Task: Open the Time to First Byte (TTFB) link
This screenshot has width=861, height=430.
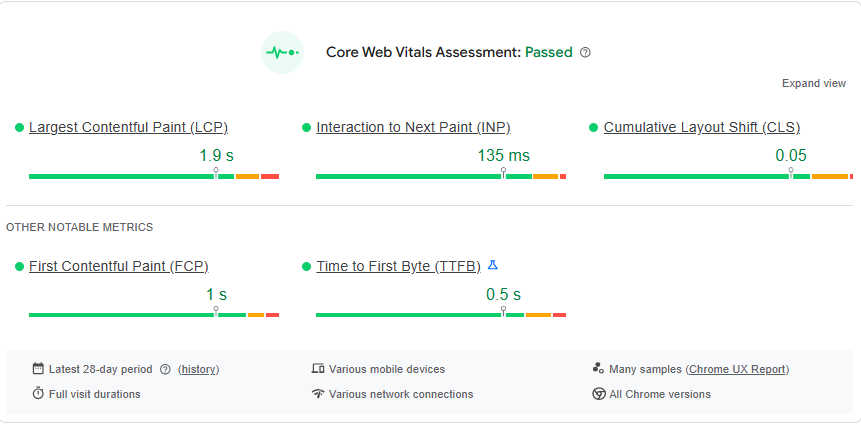Action: point(398,266)
